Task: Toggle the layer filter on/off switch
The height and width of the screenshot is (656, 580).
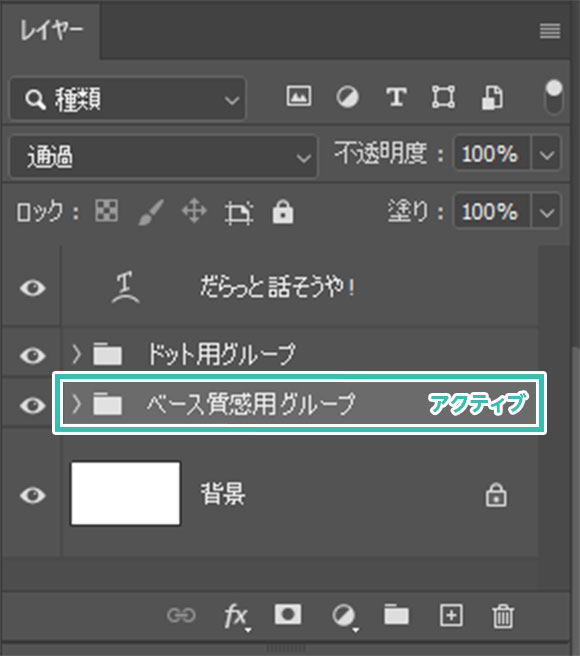Action: point(554,97)
